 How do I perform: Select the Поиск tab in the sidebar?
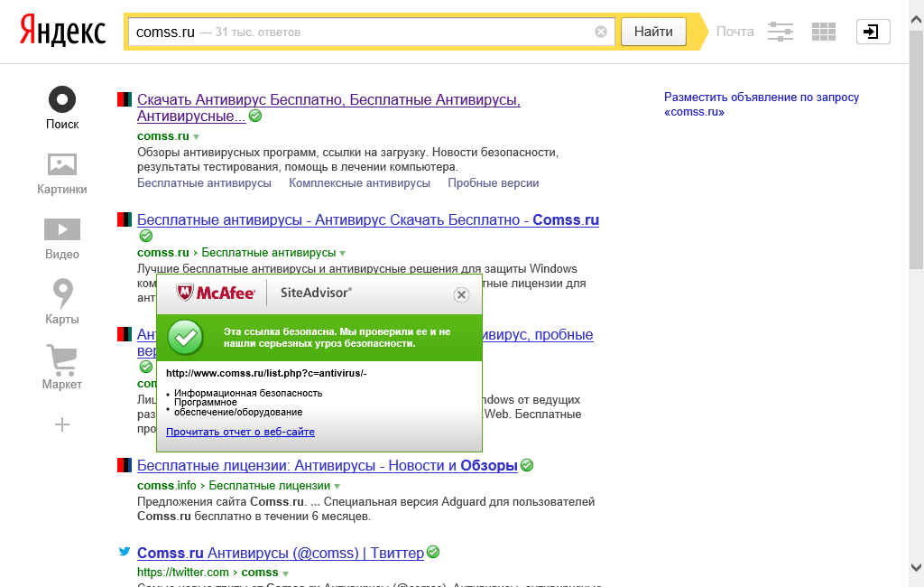tap(61, 108)
